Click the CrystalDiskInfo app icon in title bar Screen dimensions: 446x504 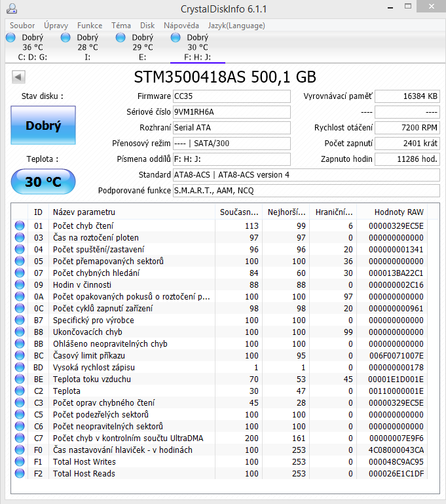pyautogui.click(x=12, y=9)
